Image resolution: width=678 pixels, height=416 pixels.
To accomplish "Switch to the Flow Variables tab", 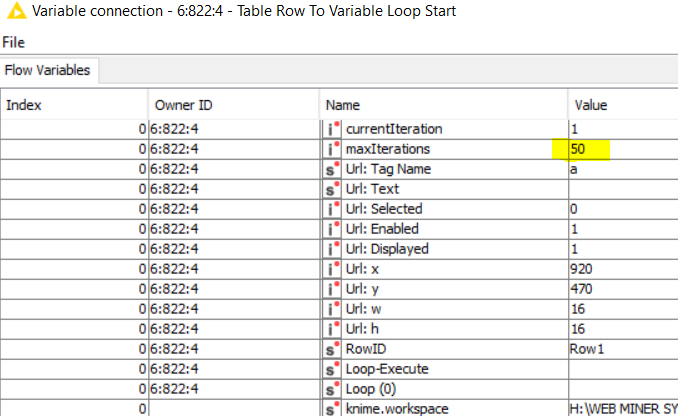I will [x=48, y=70].
